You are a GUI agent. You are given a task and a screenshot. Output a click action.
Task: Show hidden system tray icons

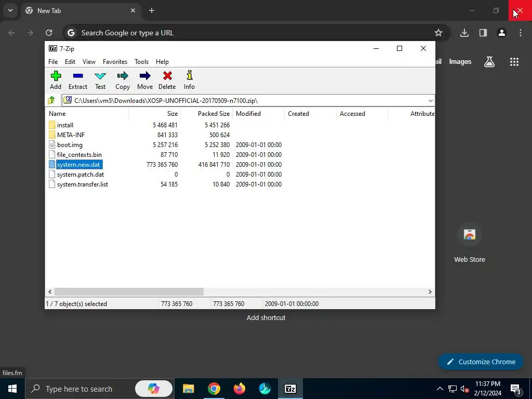(x=440, y=389)
